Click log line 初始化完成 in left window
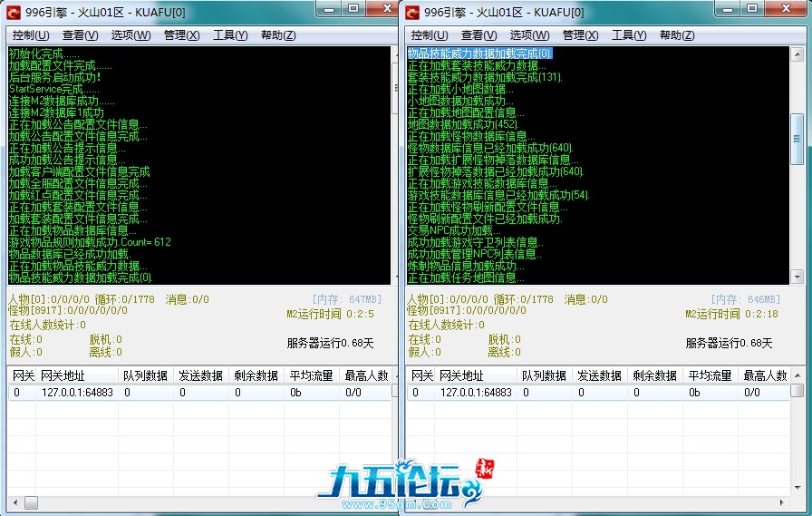The width and height of the screenshot is (812, 516). (x=44, y=54)
